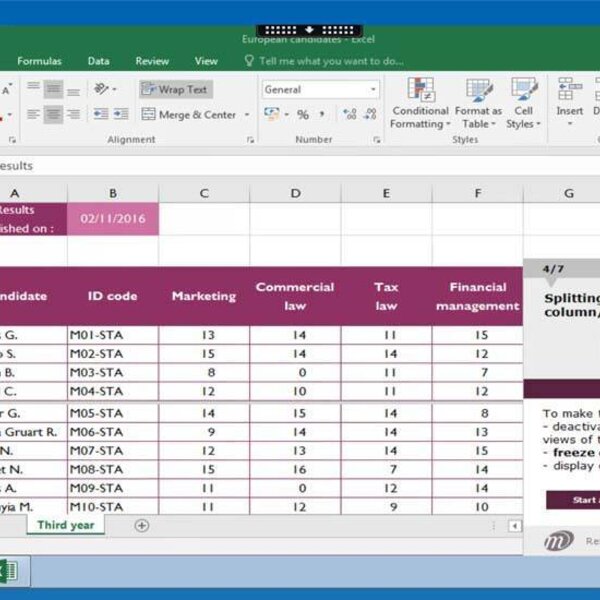Click the top-center session toolbar handle

[309, 30]
